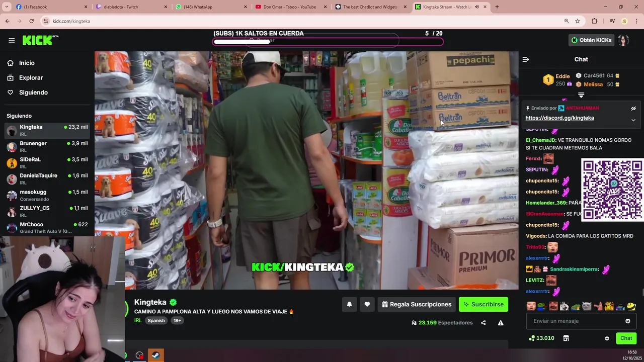Insert the white cat quick emote
This screenshot has height=362, width=644.
coord(587,306)
